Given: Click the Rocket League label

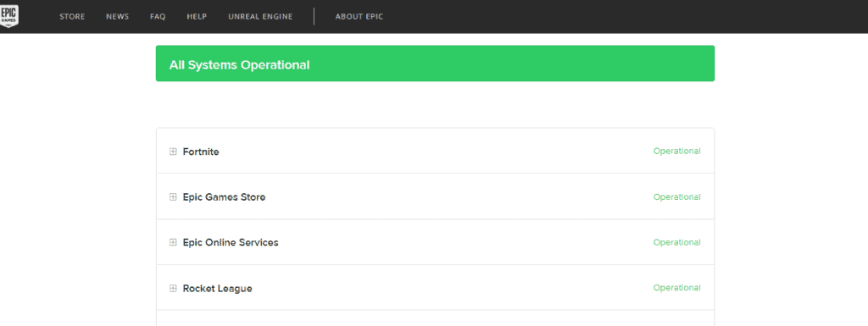Looking at the screenshot, I should click(x=218, y=289).
